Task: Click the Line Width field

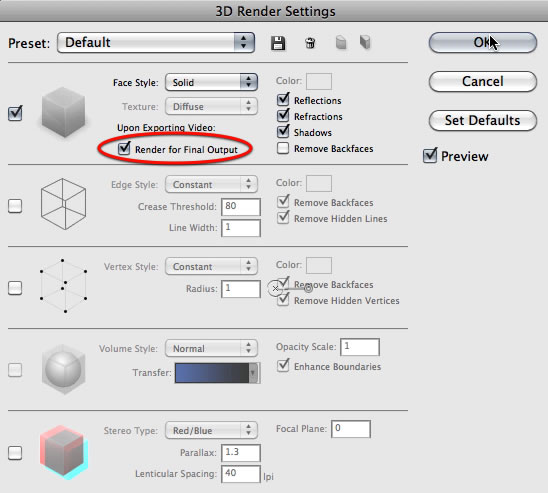Action: tap(241, 228)
